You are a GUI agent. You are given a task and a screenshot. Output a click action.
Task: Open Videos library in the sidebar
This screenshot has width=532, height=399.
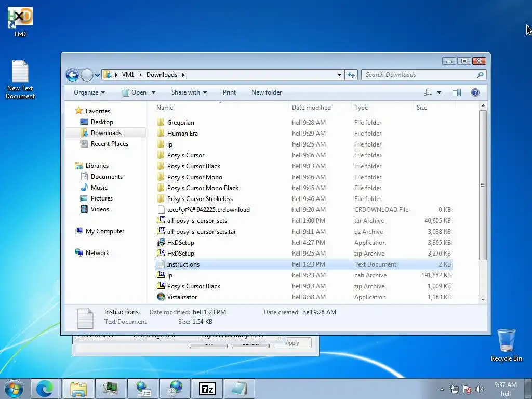100,209
